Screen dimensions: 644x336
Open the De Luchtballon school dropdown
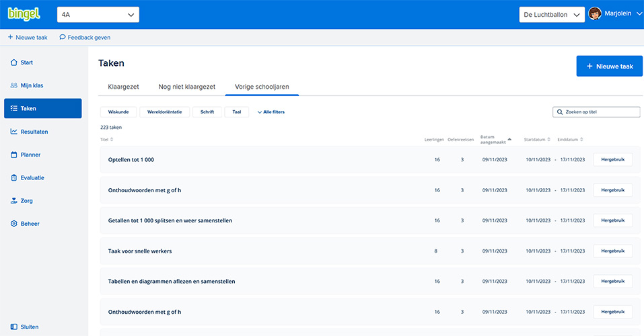click(552, 15)
